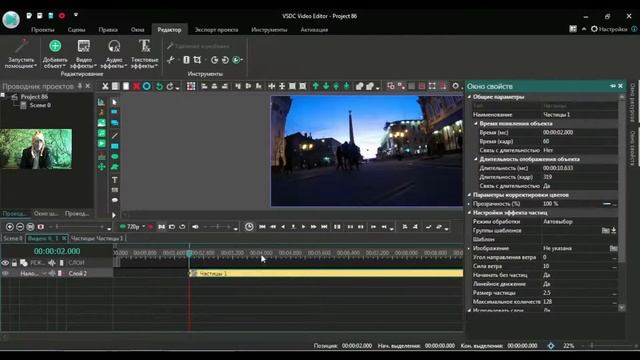Click the timeline zoom out minus icon
The image size is (640, 360).
[x=20, y=227]
